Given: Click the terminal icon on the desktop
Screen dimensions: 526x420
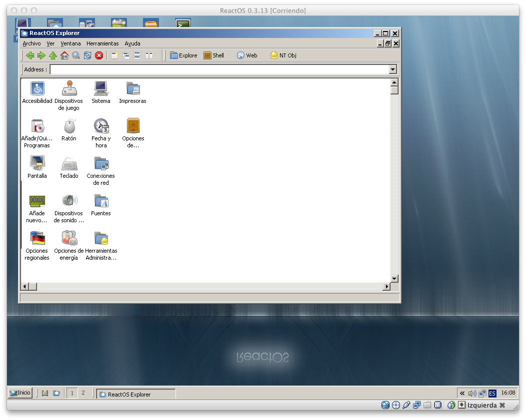Looking at the screenshot, I should 183,23.
